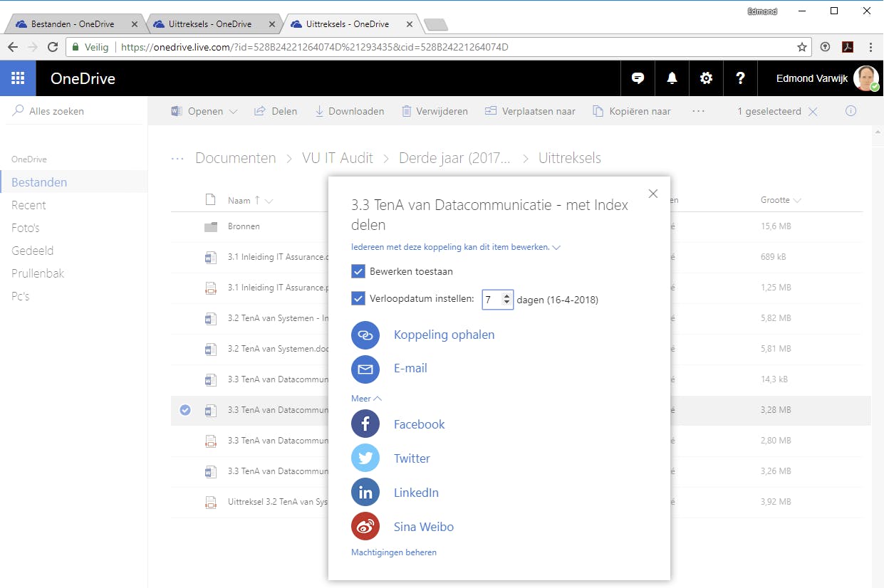Select Recent in the sidebar
The width and height of the screenshot is (884, 588).
click(28, 205)
